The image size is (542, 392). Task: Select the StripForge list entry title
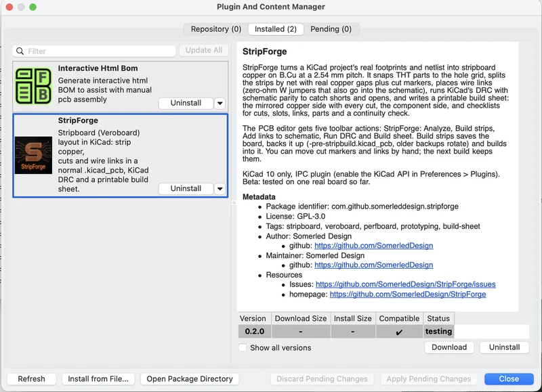click(78, 121)
